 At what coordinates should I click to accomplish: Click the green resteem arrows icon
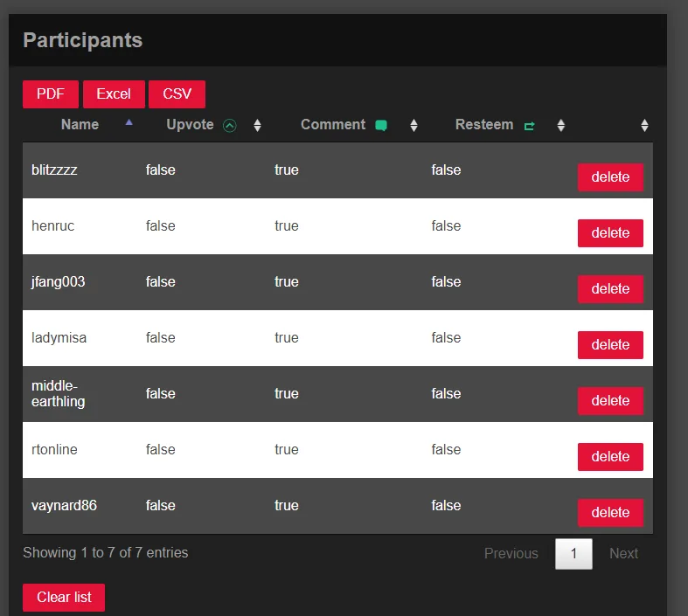(x=529, y=127)
